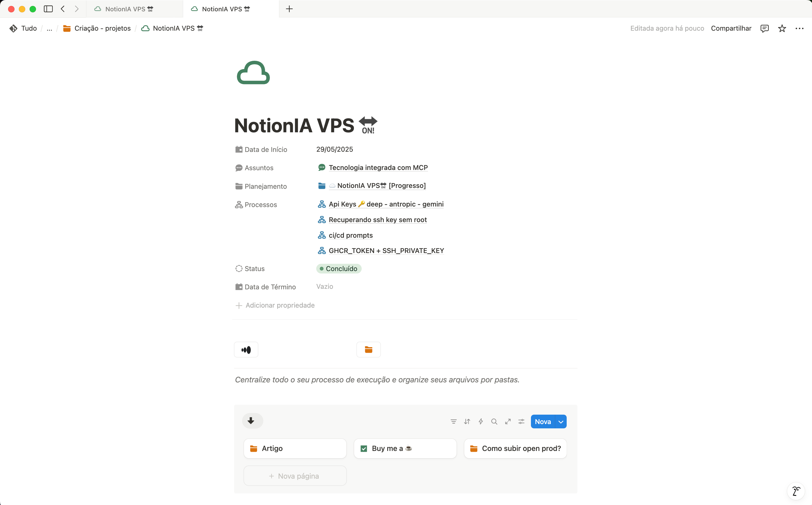Change the green cloud page icon
The width and height of the screenshot is (812, 505).
(253, 73)
